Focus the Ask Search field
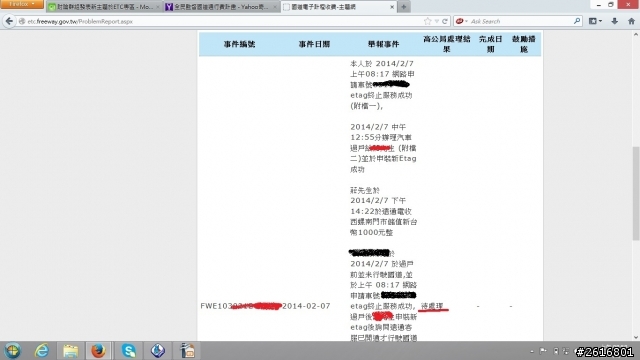640x360 pixels. coord(521,21)
